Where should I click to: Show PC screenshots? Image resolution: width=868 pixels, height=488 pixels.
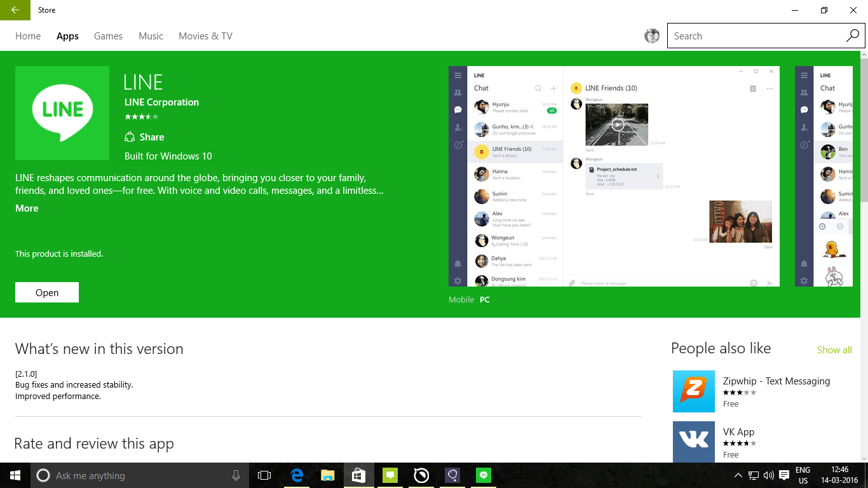pyautogui.click(x=485, y=299)
